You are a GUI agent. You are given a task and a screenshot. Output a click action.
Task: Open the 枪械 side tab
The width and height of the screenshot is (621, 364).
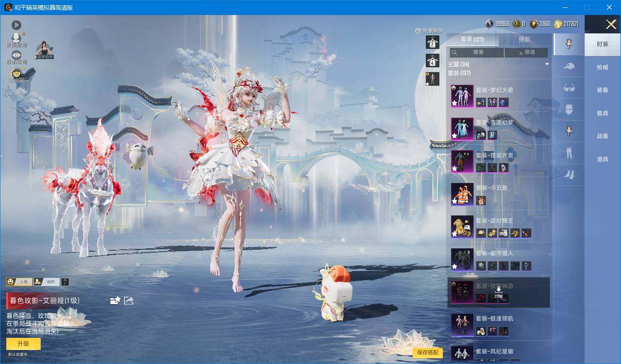click(x=603, y=67)
